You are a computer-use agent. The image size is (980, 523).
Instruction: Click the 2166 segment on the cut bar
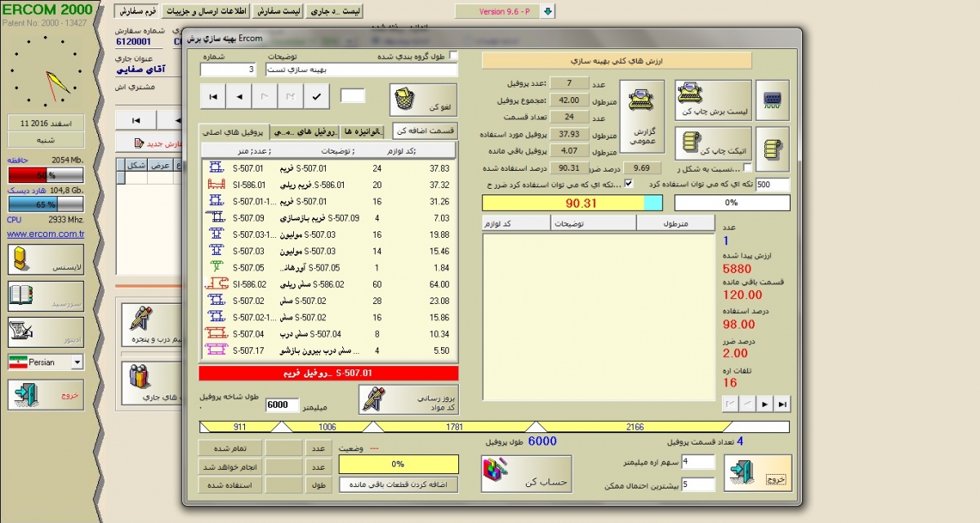pyautogui.click(x=635, y=427)
